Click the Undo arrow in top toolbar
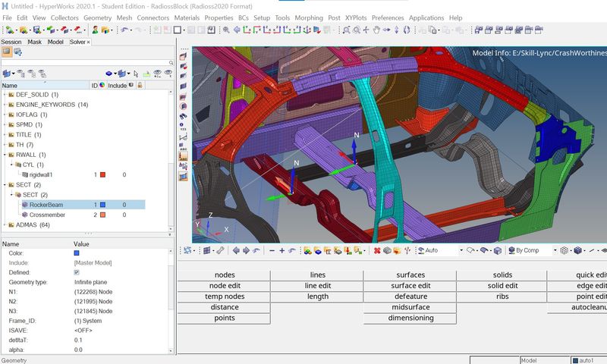 (x=124, y=30)
